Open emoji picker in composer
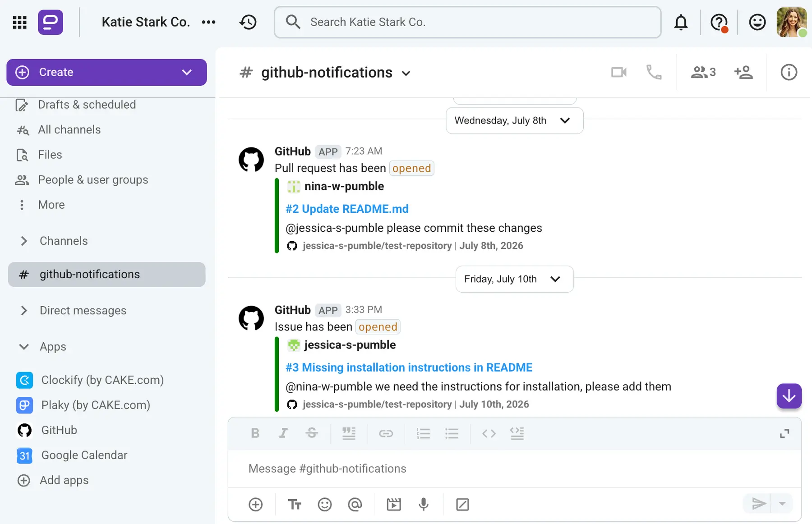 (325, 504)
